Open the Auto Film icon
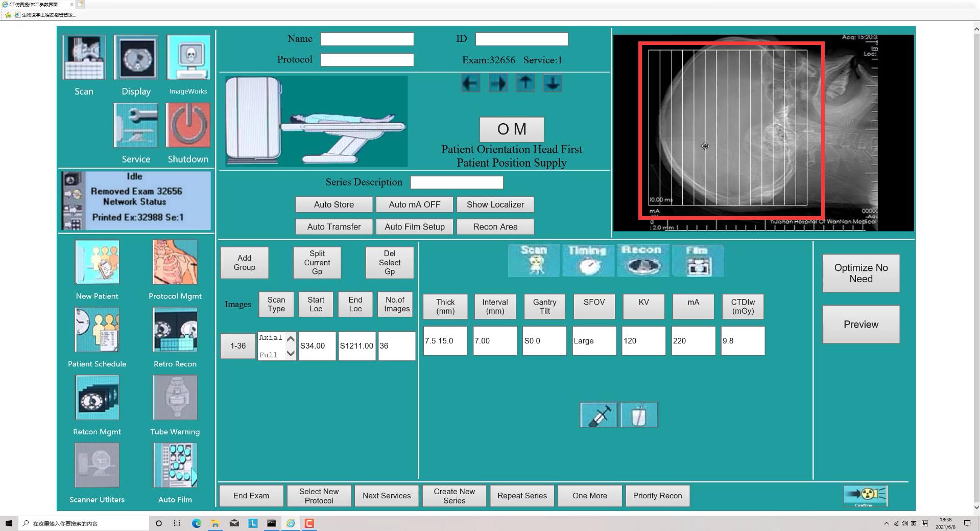The width and height of the screenshot is (980, 531). (175, 466)
